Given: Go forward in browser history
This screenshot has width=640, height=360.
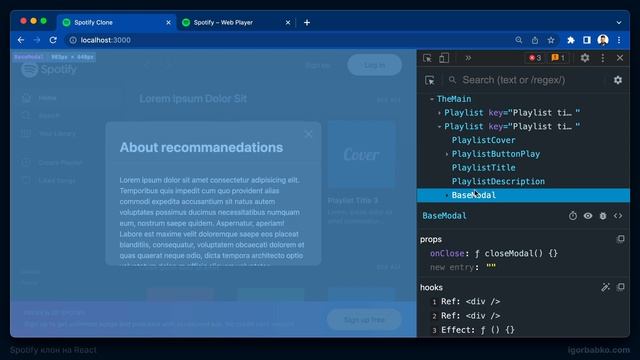Looking at the screenshot, I should click(37, 40).
